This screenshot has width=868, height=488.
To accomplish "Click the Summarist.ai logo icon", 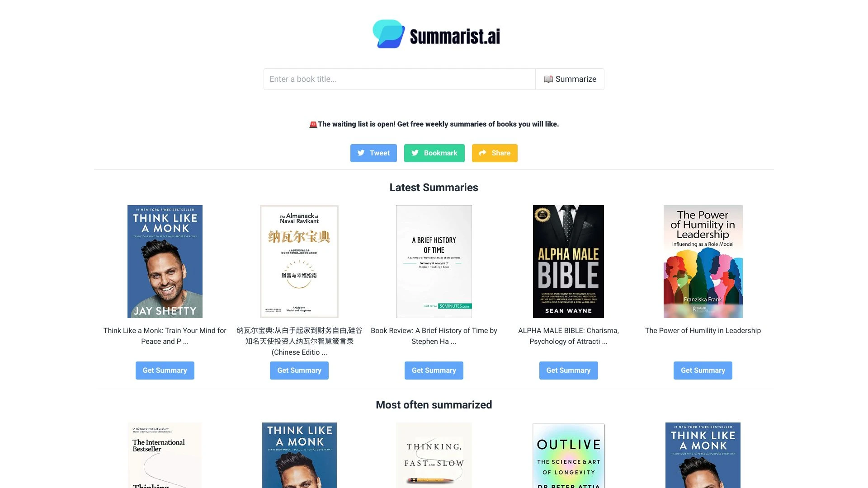I will point(387,34).
